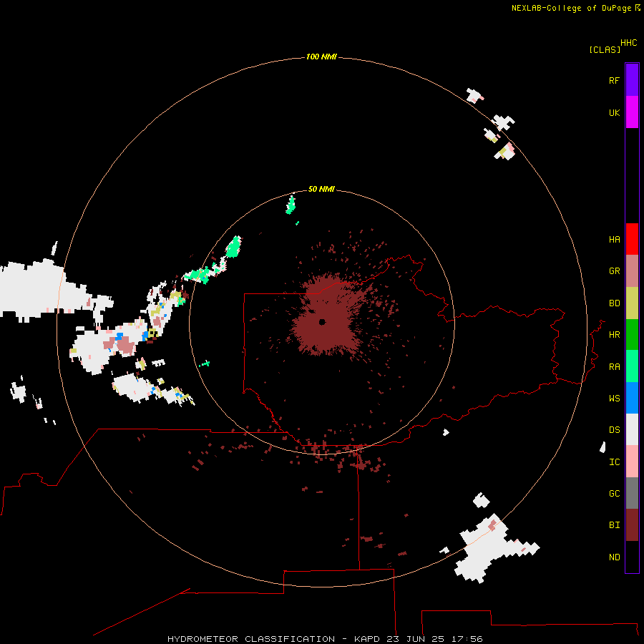Click the UK legend label
The image size is (644, 644).
tap(614, 112)
